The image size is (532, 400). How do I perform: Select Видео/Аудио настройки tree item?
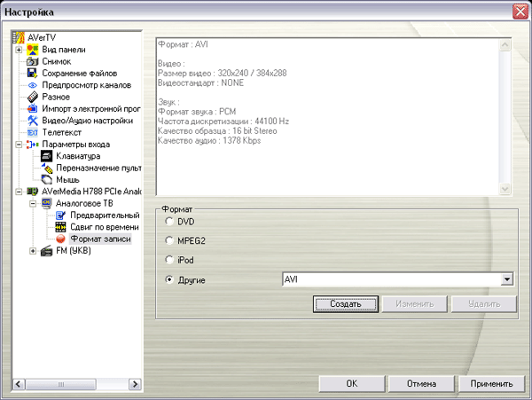[88, 121]
